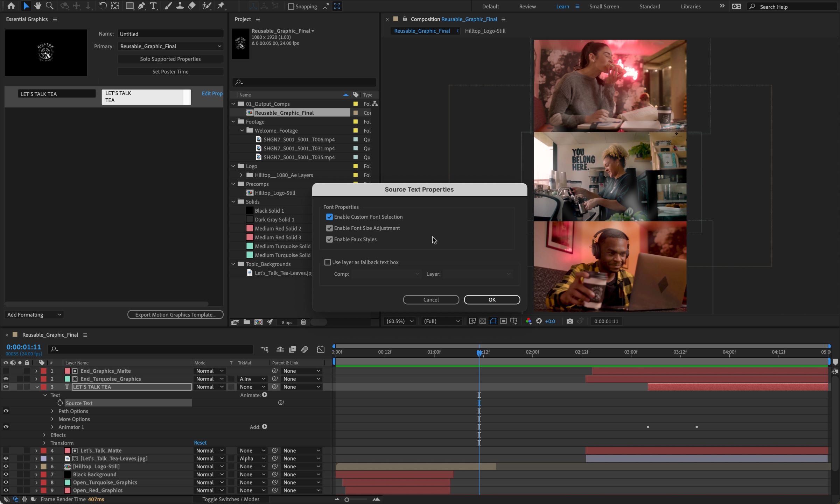This screenshot has width=840, height=504.
Task: Expand the Precomps folder tree item
Action: pyautogui.click(x=233, y=183)
